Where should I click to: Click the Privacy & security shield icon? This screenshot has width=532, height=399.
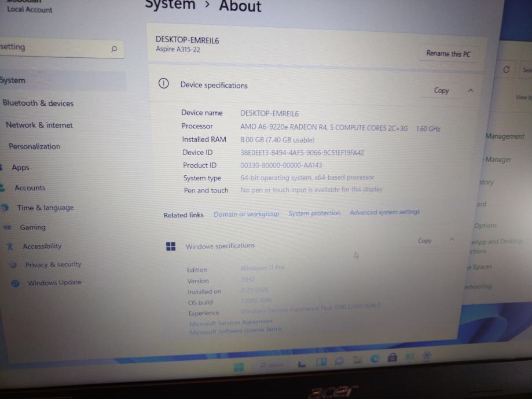coord(13,265)
